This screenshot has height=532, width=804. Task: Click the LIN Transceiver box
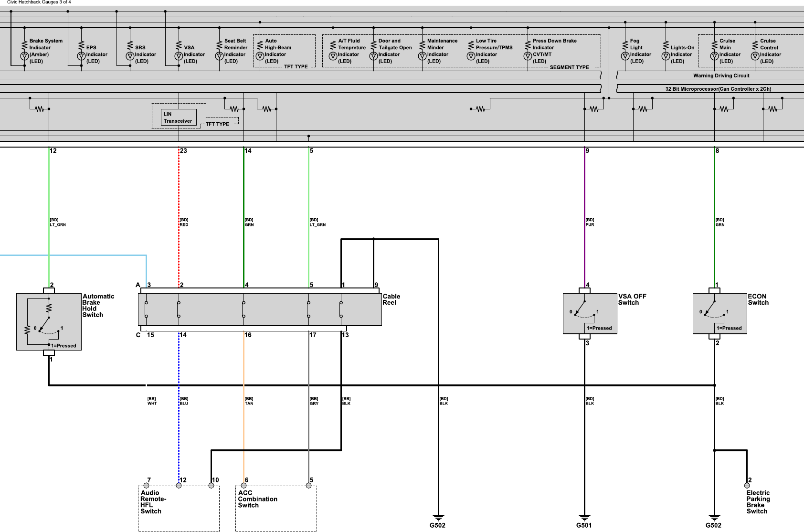point(179,117)
